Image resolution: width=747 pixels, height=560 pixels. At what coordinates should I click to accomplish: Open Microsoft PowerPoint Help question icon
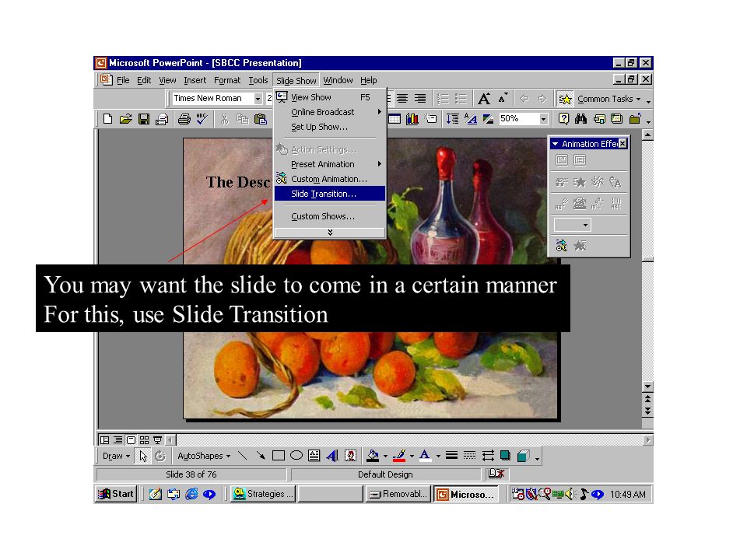(563, 119)
